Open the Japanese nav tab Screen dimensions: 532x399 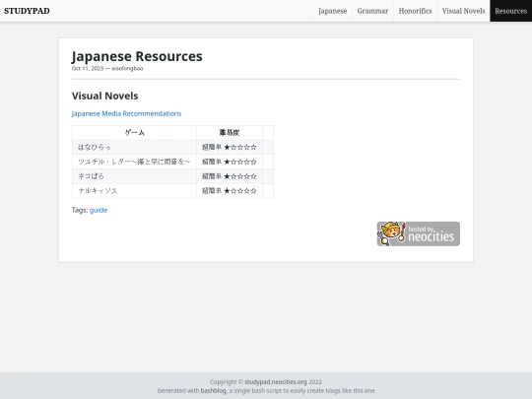coord(333,11)
